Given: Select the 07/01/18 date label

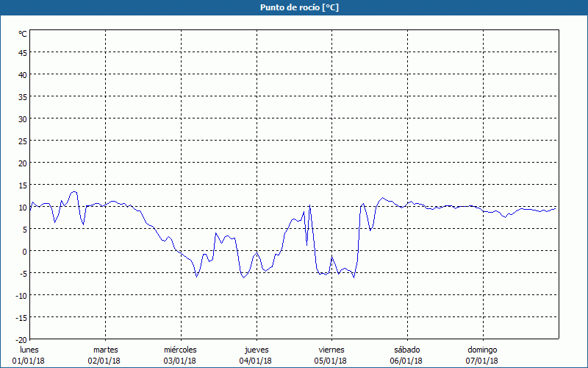Looking at the screenshot, I should pyautogui.click(x=482, y=361).
